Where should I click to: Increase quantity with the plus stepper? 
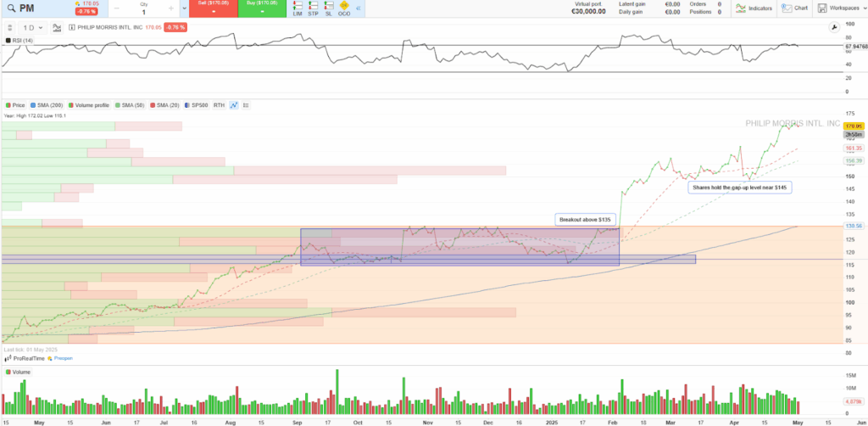click(x=171, y=8)
